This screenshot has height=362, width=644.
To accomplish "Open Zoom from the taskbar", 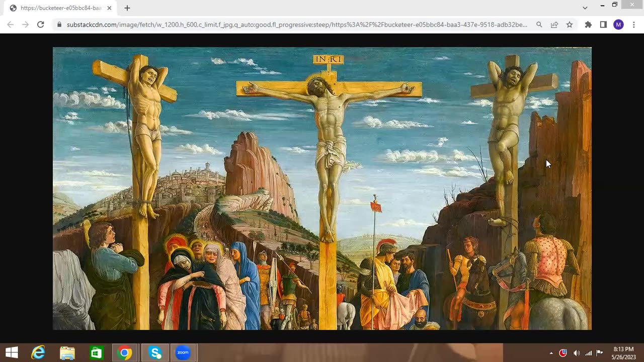I will [183, 353].
